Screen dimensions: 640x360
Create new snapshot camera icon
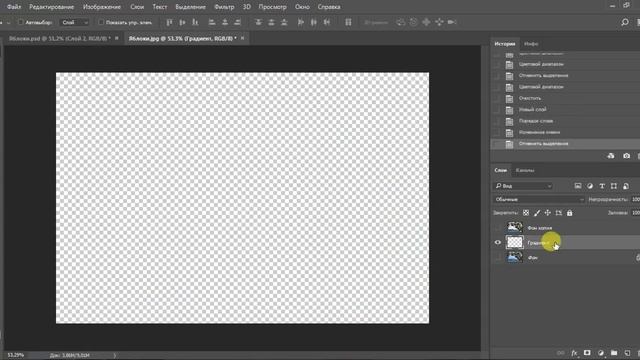pos(627,156)
